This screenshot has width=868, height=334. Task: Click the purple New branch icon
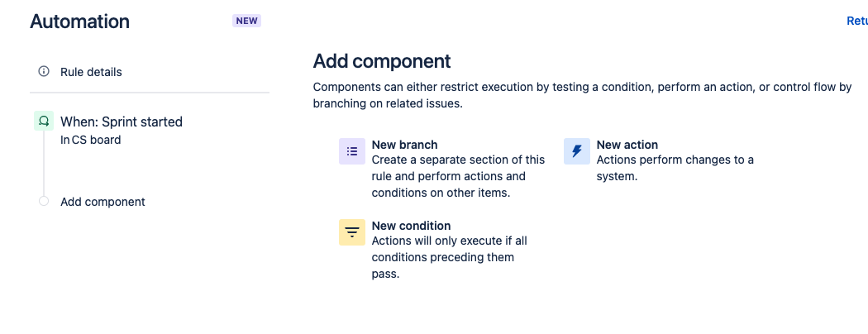(x=352, y=151)
